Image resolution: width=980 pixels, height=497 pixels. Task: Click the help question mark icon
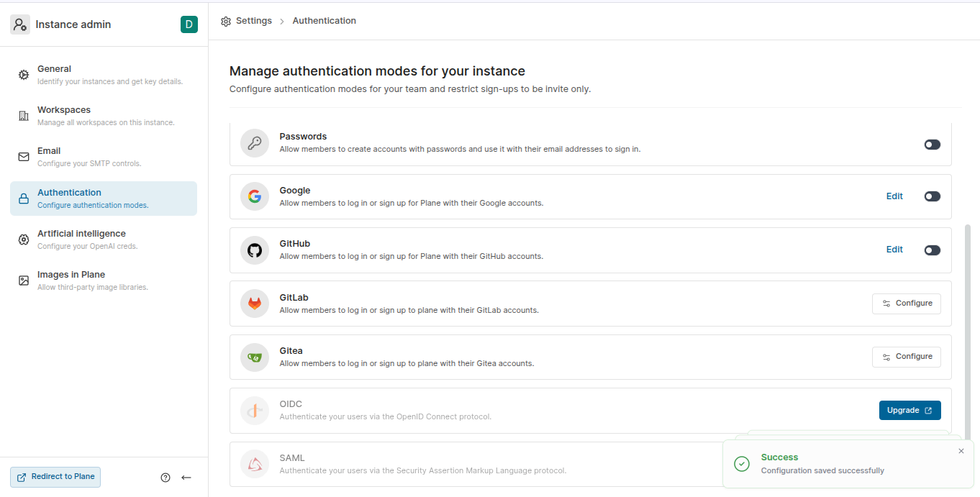165,478
